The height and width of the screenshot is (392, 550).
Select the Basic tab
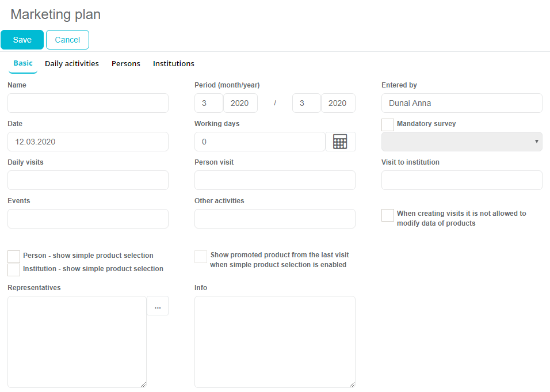[x=23, y=63]
